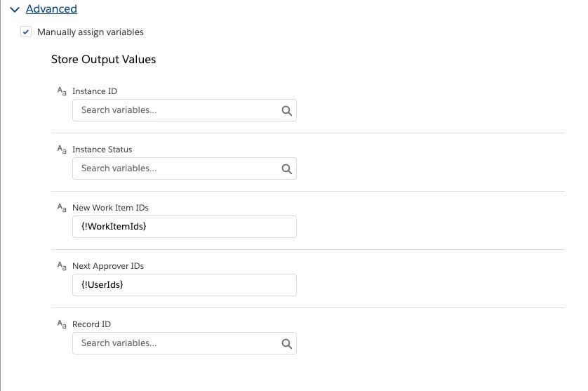This screenshot has width=588, height=391.
Task: Click the text-type icon beside New Work Item IDs
Action: (61, 208)
